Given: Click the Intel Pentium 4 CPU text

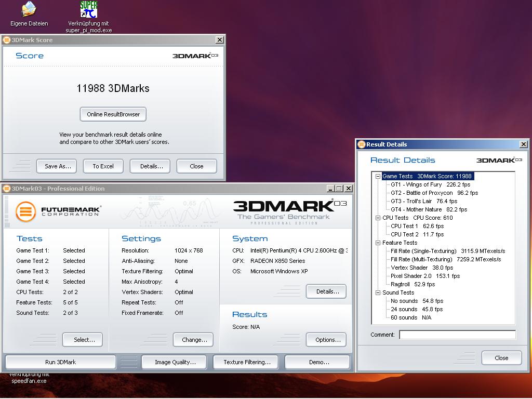Looking at the screenshot, I should 299,251.
